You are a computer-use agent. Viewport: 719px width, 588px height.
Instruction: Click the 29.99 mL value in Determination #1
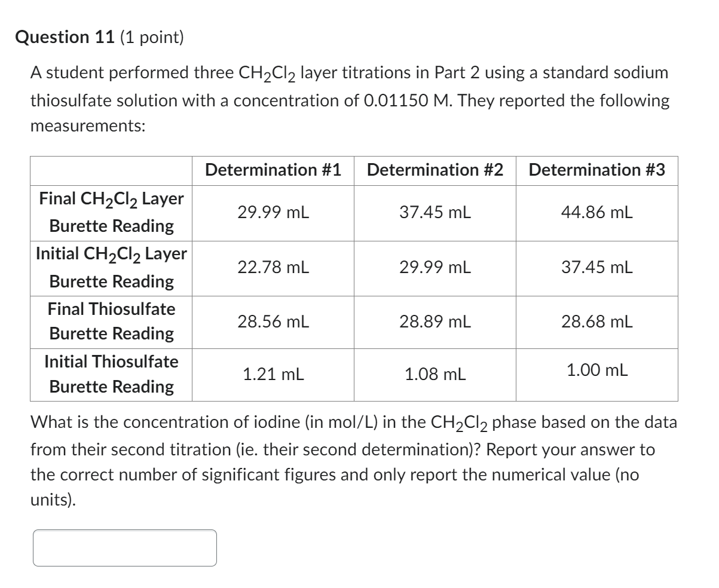273,212
